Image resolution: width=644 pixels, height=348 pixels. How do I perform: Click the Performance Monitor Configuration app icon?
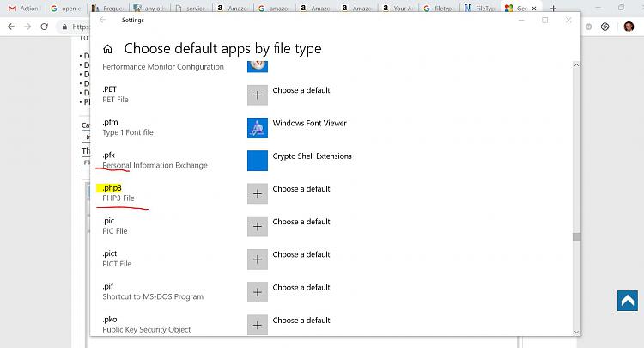[x=258, y=66]
